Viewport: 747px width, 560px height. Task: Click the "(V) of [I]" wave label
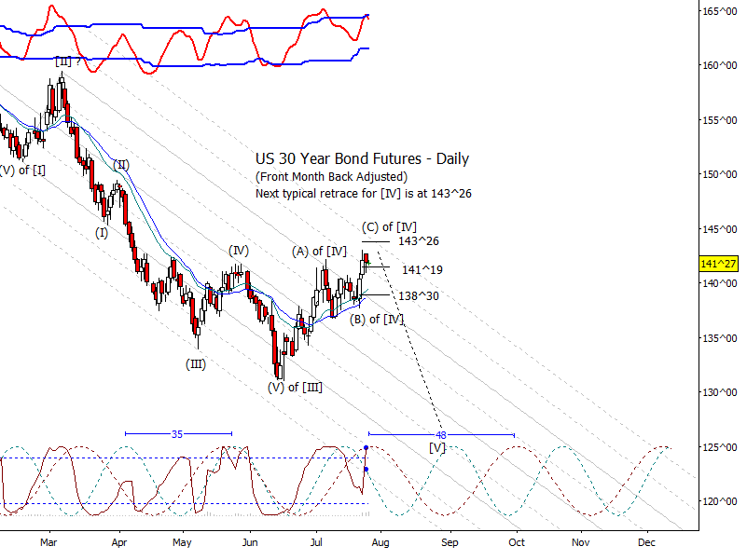(x=23, y=170)
